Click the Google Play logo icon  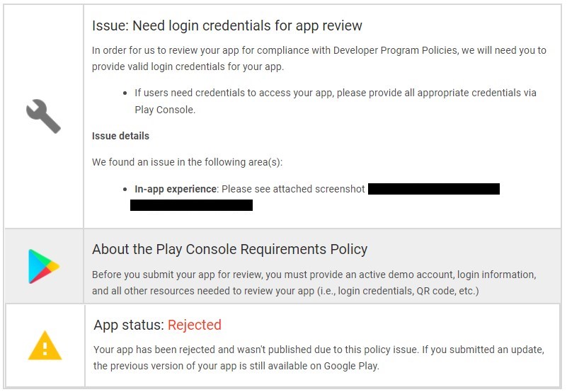pyautogui.click(x=43, y=266)
